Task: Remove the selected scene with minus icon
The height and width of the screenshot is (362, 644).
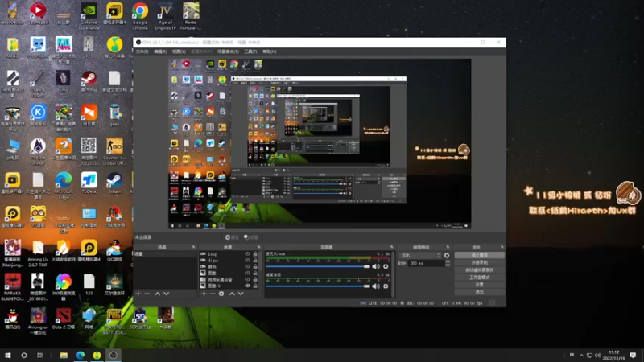Action: (147, 294)
